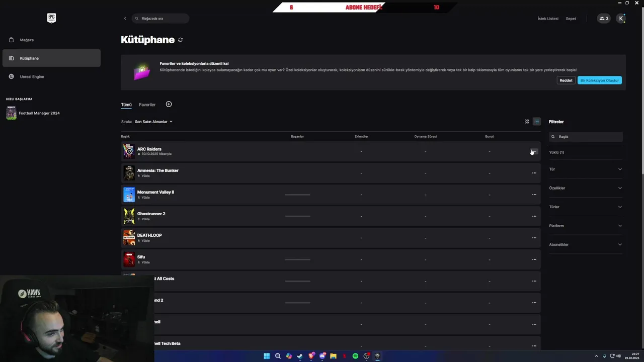Open Windows taskbar search
Image resolution: width=644 pixels, height=362 pixels.
[x=278, y=356]
